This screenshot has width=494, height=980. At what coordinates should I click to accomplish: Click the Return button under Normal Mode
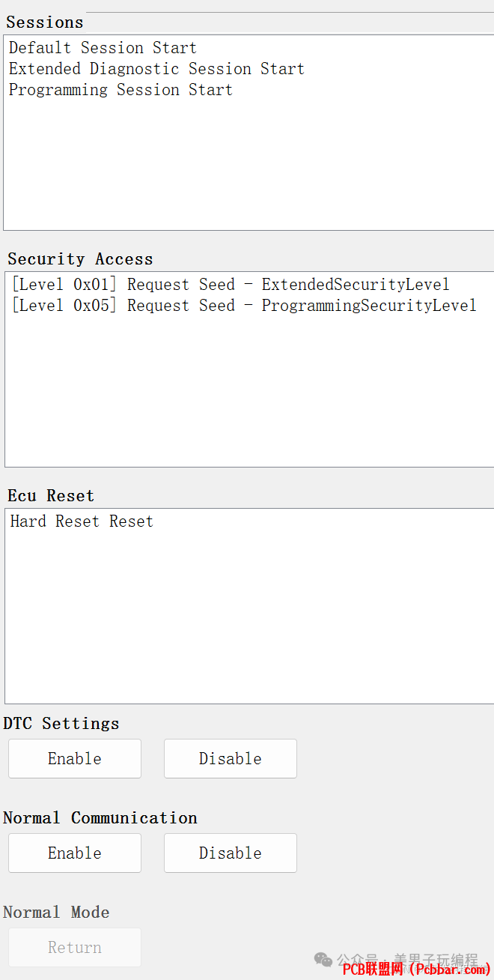click(x=75, y=947)
